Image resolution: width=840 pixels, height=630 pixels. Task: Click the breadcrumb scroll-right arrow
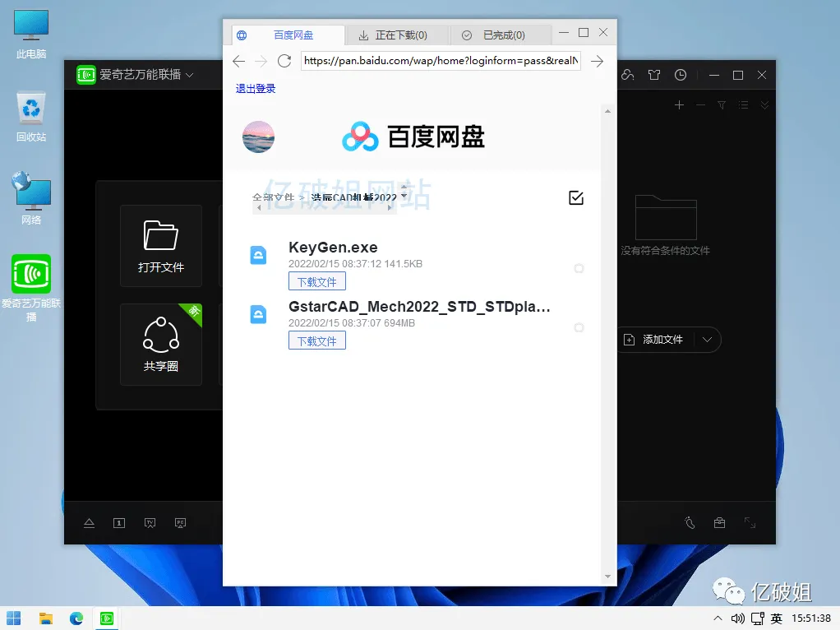390,208
